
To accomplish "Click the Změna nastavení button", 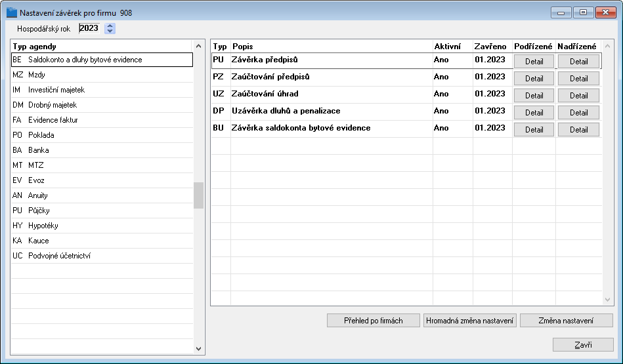I will (566, 321).
